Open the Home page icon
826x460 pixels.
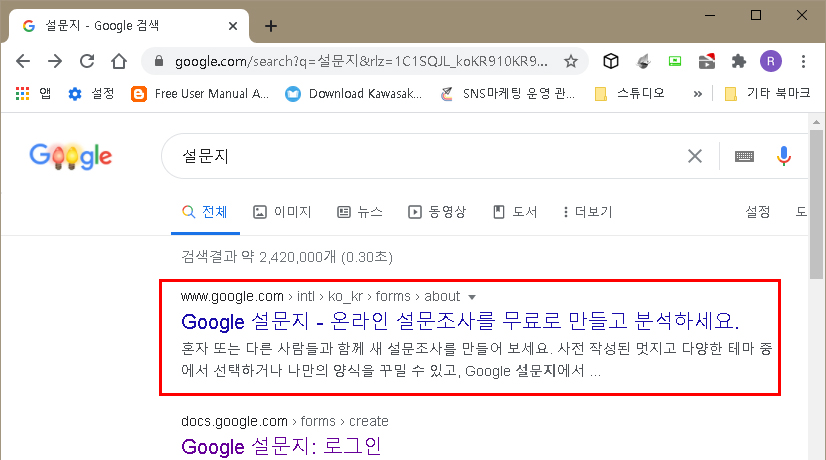pos(119,62)
